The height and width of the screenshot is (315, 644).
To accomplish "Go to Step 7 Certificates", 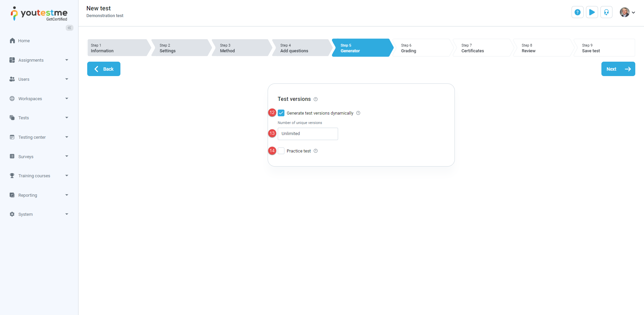I will [x=483, y=48].
